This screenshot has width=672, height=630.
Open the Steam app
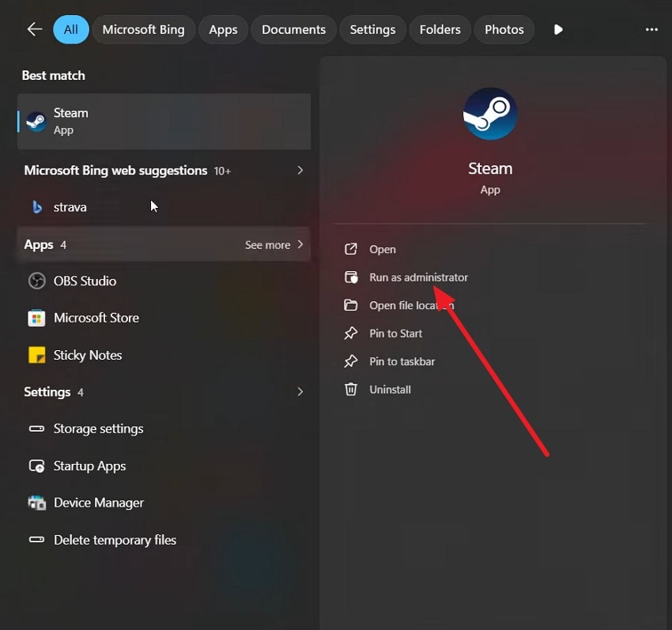click(383, 250)
